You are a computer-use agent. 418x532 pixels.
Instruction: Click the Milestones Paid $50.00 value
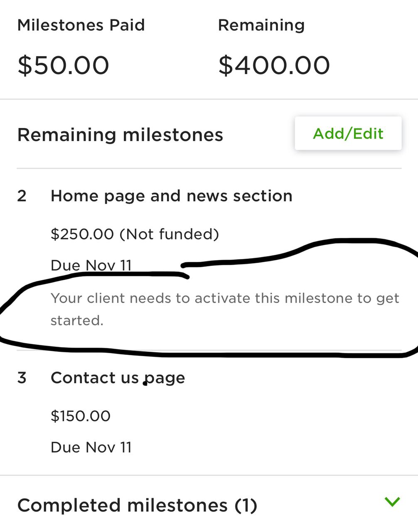tap(63, 65)
